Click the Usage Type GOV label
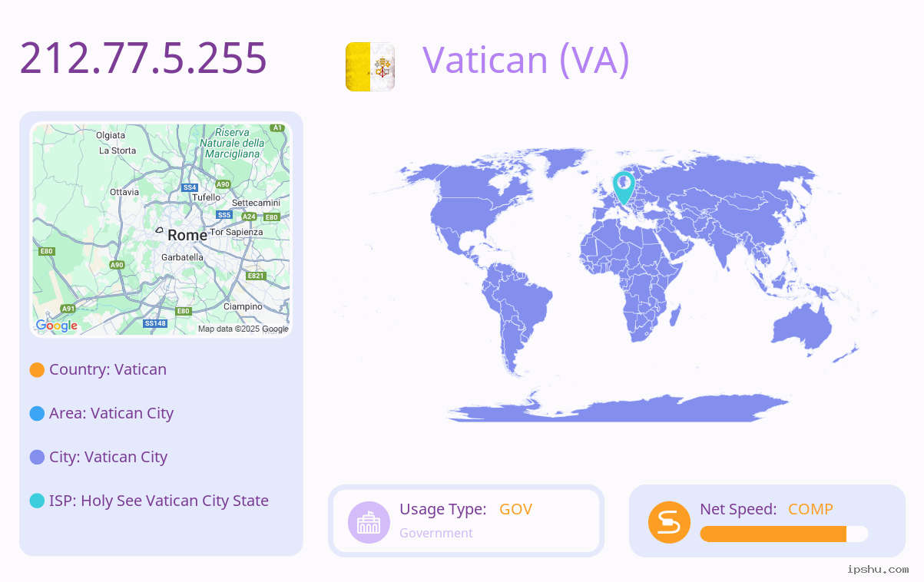Screen dimensions: 924x582 465,509
